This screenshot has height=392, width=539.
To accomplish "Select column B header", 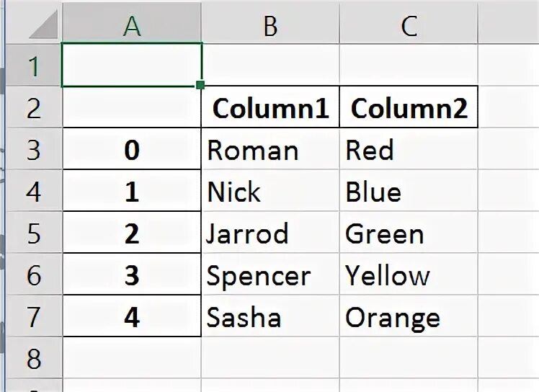I will coord(270,26).
